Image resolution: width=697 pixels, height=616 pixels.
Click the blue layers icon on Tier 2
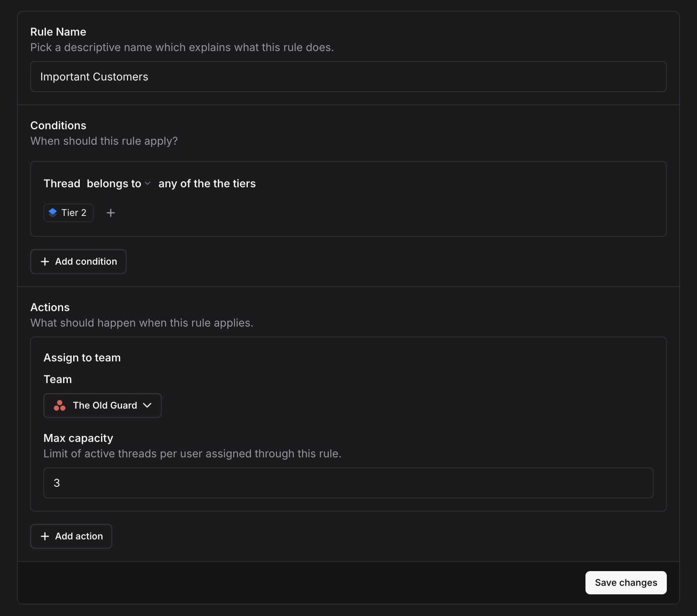[53, 212]
